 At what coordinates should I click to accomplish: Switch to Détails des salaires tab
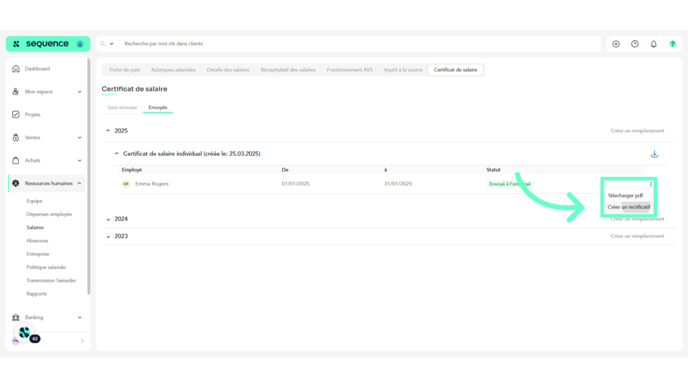point(228,70)
